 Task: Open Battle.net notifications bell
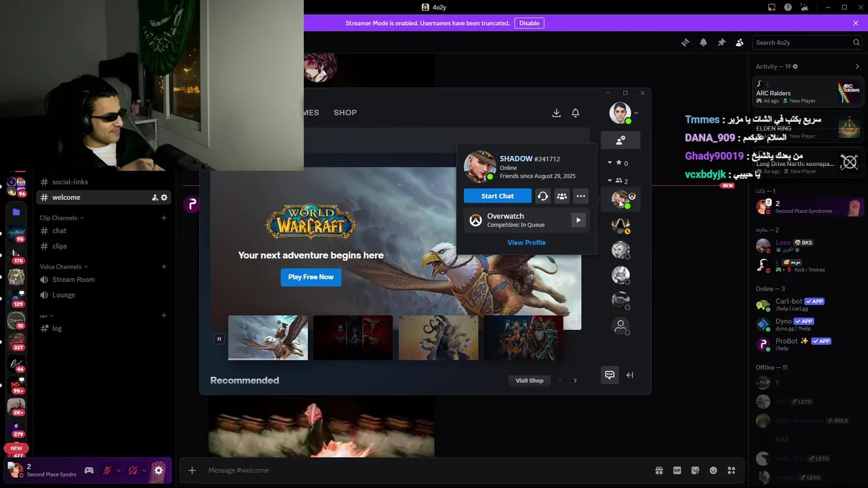(x=575, y=113)
